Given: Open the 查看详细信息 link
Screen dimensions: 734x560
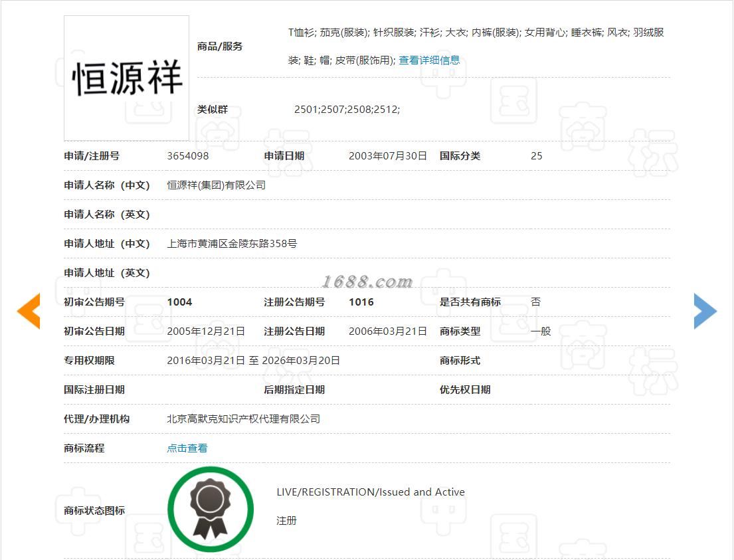Looking at the screenshot, I should point(429,60).
